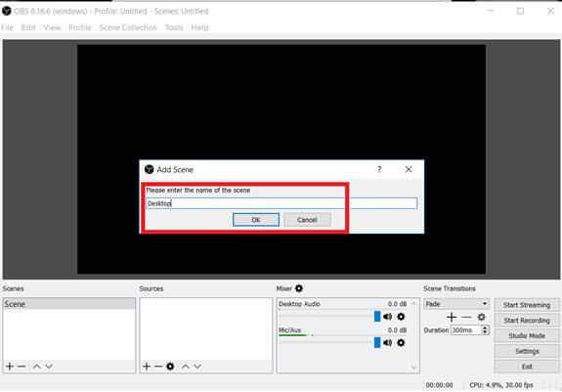Screen dimensions: 562x392
Task: Click Start Recording button
Action: point(527,321)
